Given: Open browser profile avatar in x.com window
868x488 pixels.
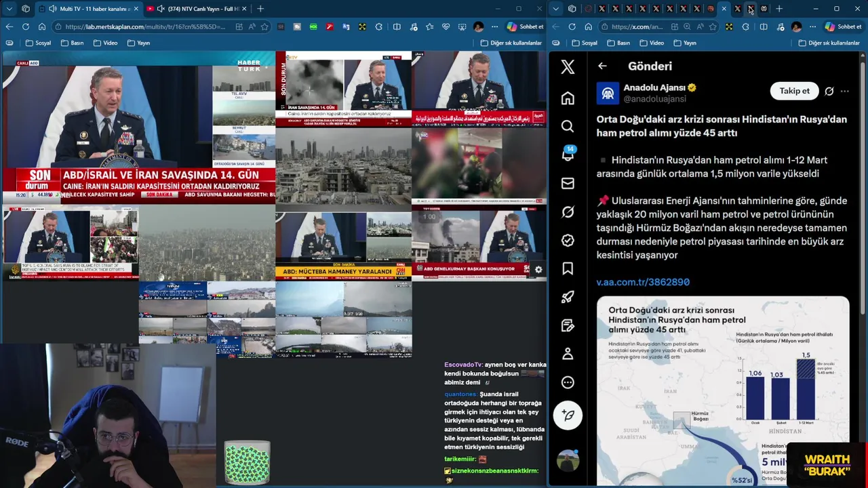Looking at the screenshot, I should click(797, 26).
